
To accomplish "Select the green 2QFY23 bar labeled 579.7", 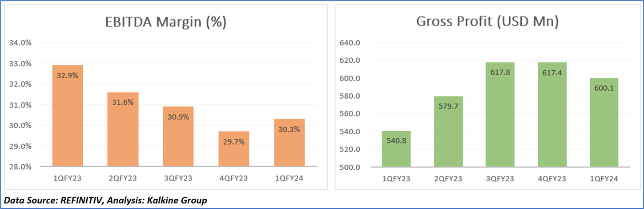I will pyautogui.click(x=448, y=132).
